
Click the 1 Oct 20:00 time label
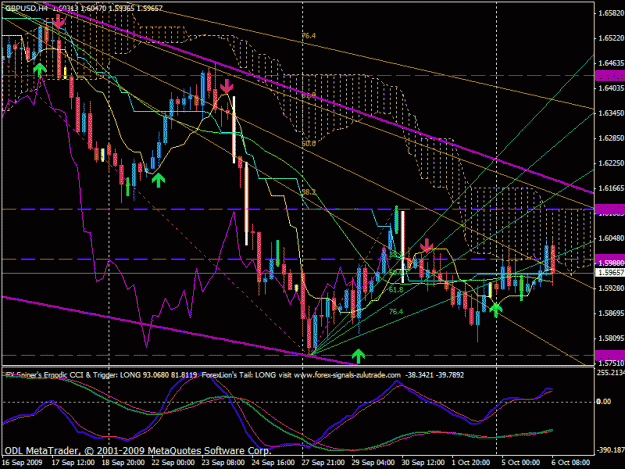pyautogui.click(x=471, y=463)
